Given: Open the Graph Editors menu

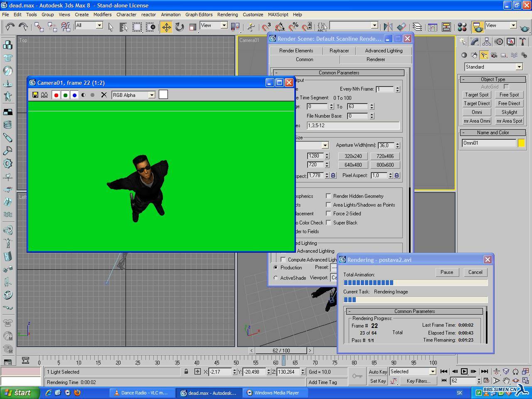Looking at the screenshot, I should tap(199, 15).
